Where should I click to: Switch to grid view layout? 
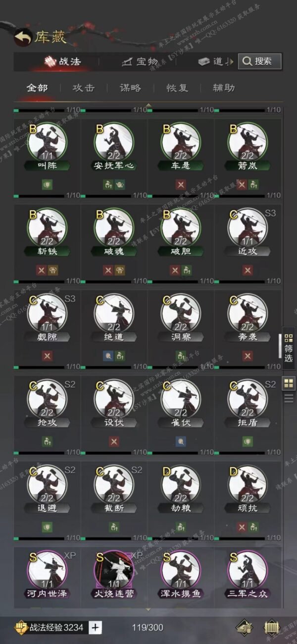click(288, 383)
